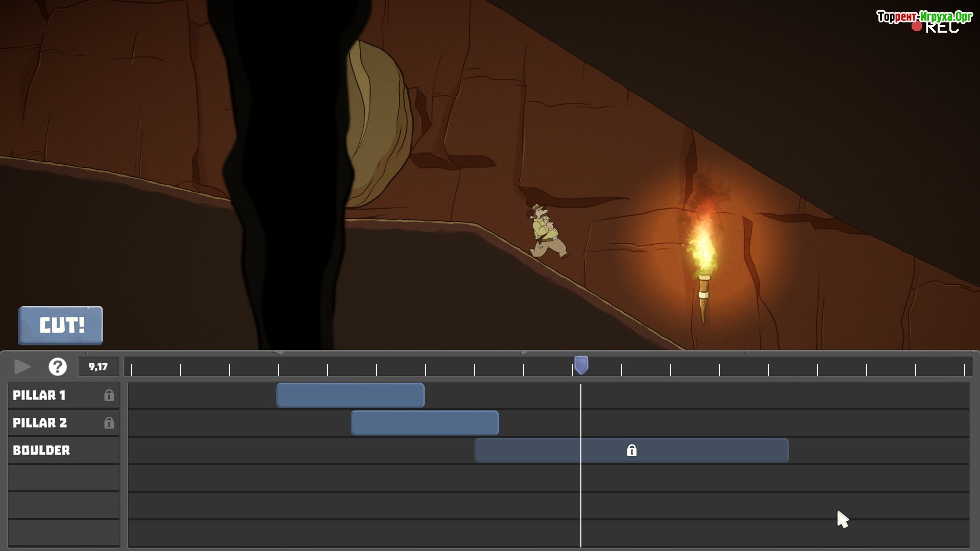Select the Pillar 2 timeline clip
980x551 pixels.
(425, 423)
